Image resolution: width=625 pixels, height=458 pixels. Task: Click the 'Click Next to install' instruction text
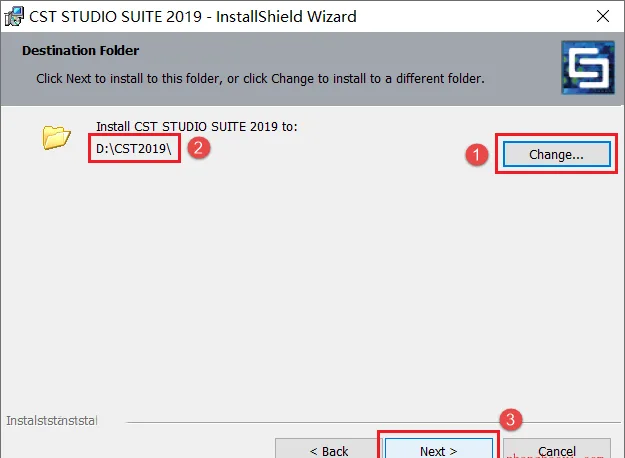(x=260, y=79)
